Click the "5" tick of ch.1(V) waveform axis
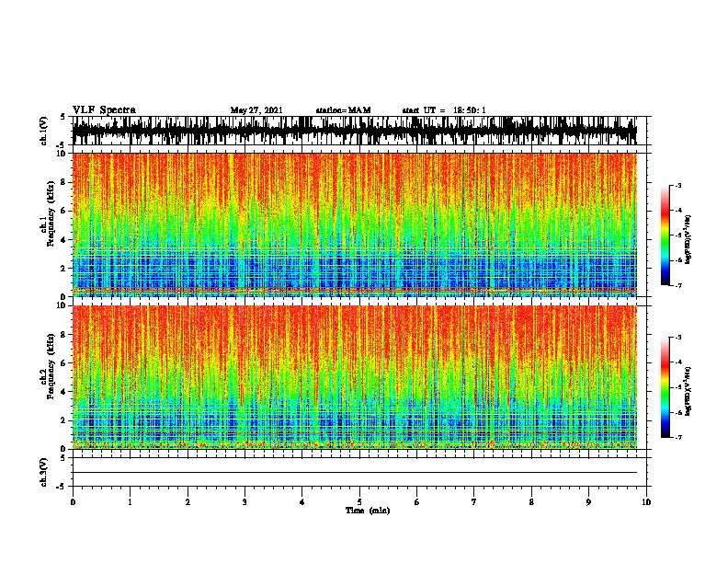 click(63, 117)
